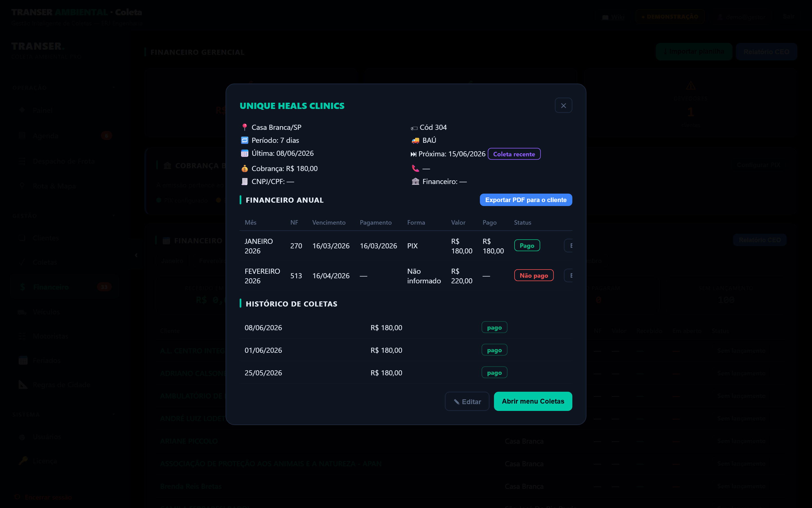Click the R$ 220,00 value cell
The image size is (812, 508).
(x=462, y=276)
